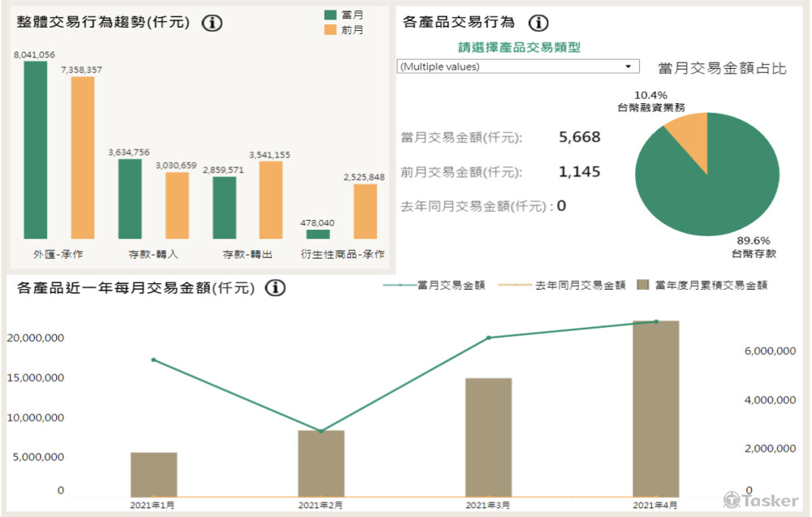Click orange bar labeled 3,541,155
This screenshot has width=812, height=517.
(271, 200)
